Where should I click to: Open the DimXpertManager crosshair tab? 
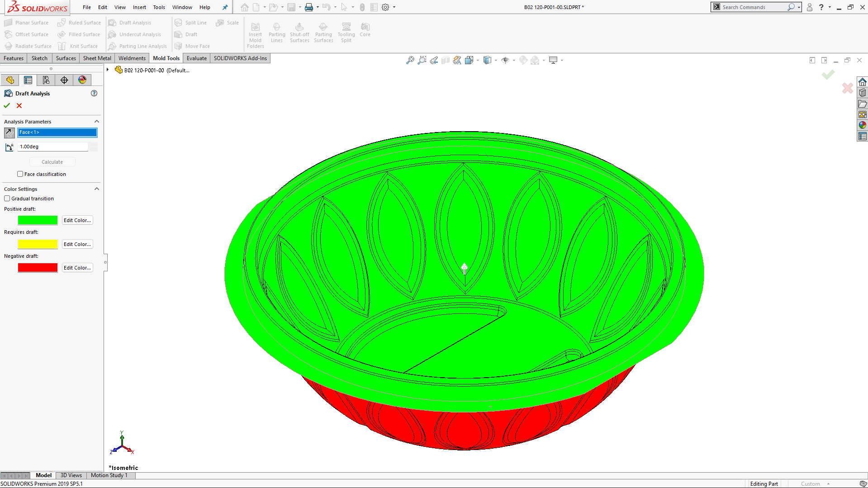(x=64, y=80)
